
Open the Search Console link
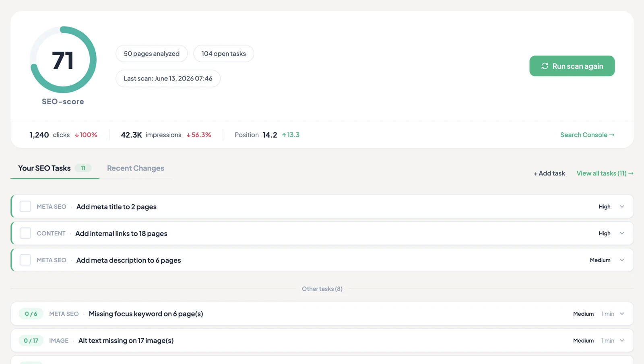(587, 135)
